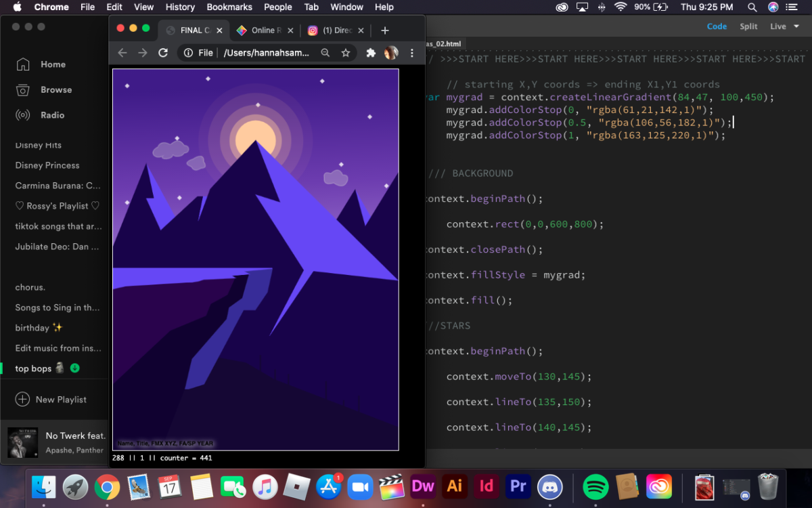The image size is (812, 508).
Task: Open Spotify Browse section
Action: click(55, 89)
